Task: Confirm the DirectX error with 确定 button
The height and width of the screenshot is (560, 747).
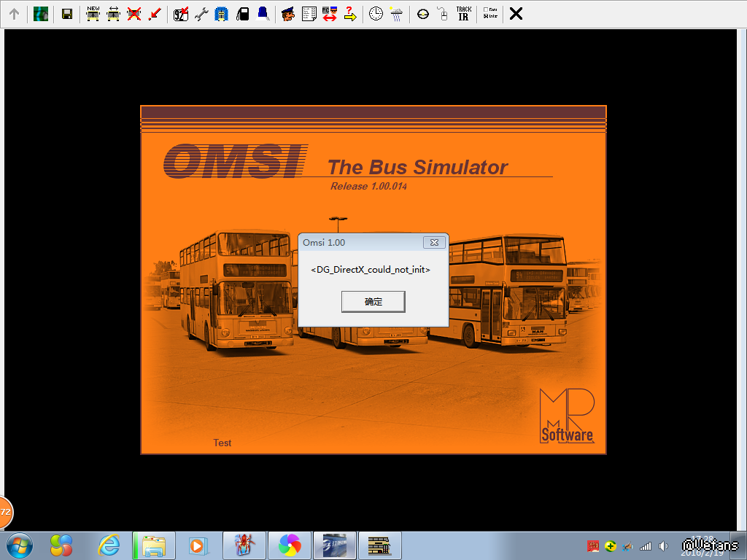Action: [373, 301]
